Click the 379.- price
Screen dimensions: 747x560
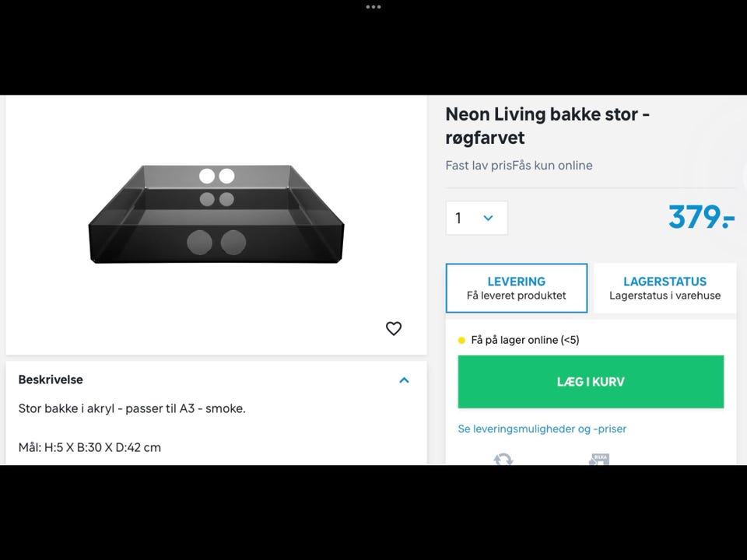pyautogui.click(x=700, y=218)
